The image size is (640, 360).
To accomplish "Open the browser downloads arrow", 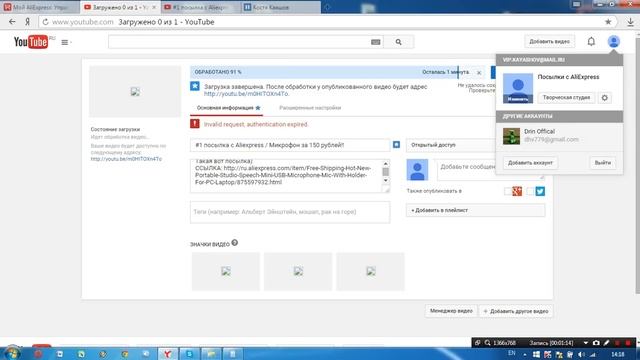I will click(x=630, y=22).
